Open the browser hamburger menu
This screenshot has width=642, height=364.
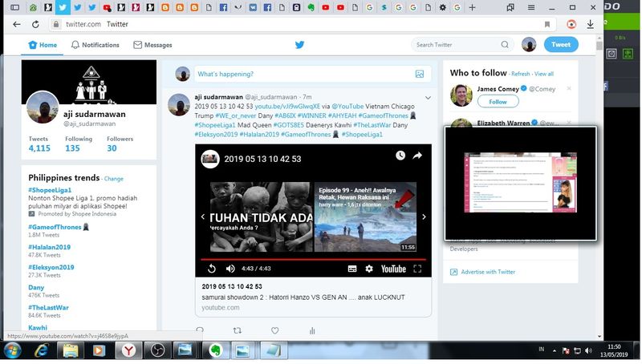[x=531, y=7]
